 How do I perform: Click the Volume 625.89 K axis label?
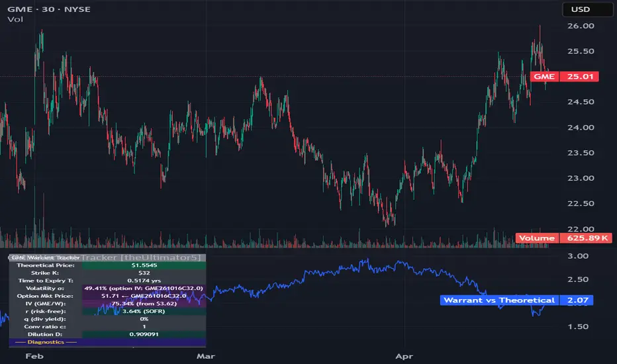click(563, 238)
